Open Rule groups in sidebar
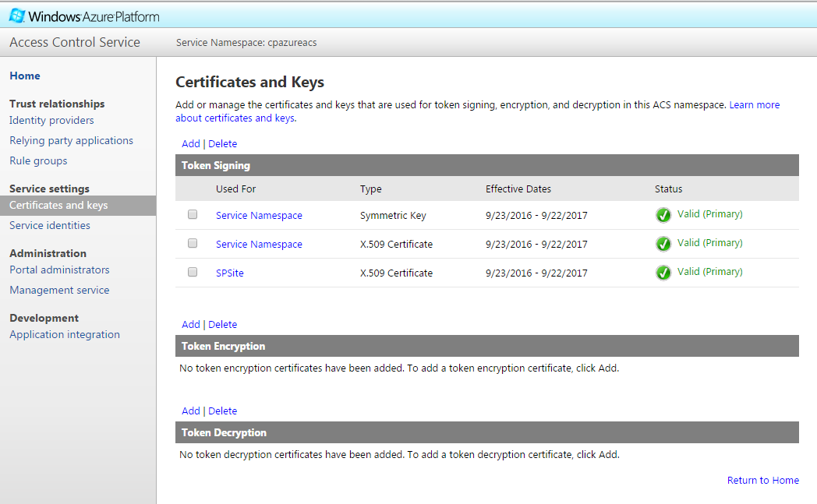Viewport: 817px width, 504px height. click(x=38, y=161)
